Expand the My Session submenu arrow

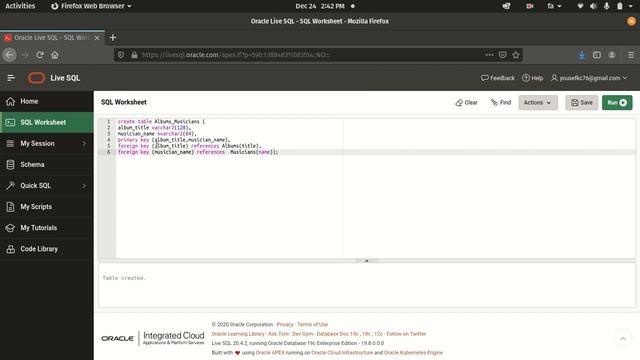(84, 143)
